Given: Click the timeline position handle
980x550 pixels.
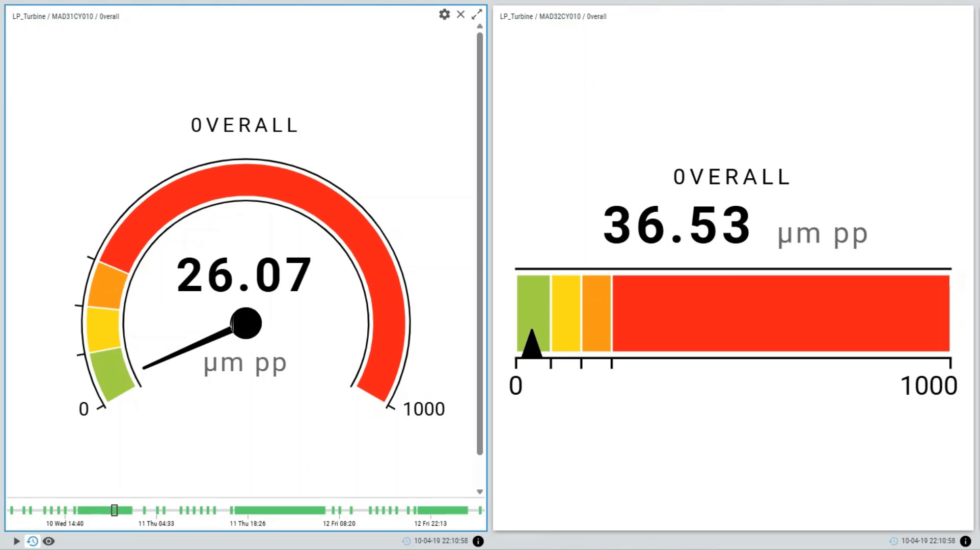Looking at the screenshot, I should click(x=114, y=510).
